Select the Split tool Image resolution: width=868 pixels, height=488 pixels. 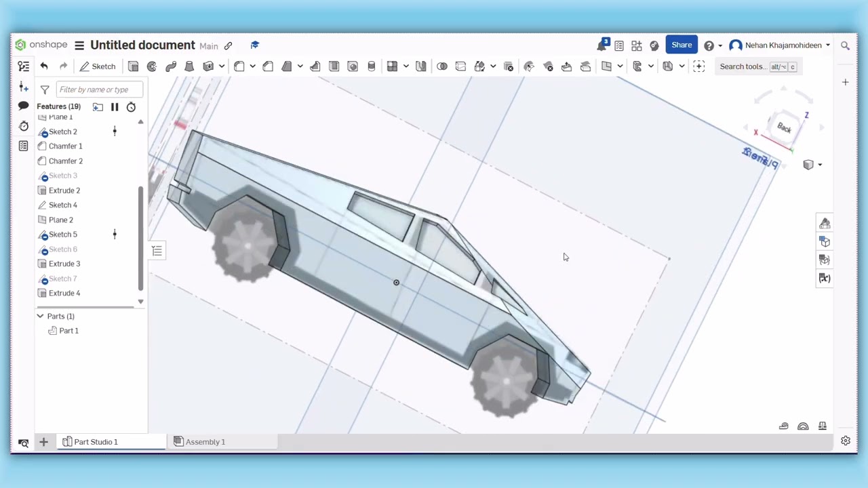coord(460,66)
